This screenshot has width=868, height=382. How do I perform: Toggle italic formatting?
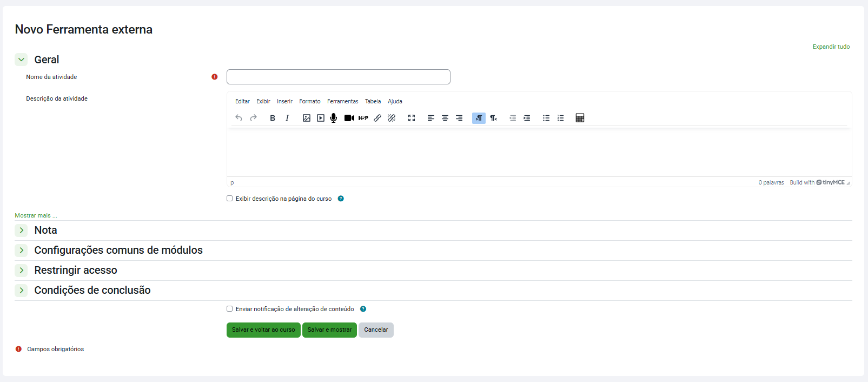(287, 118)
